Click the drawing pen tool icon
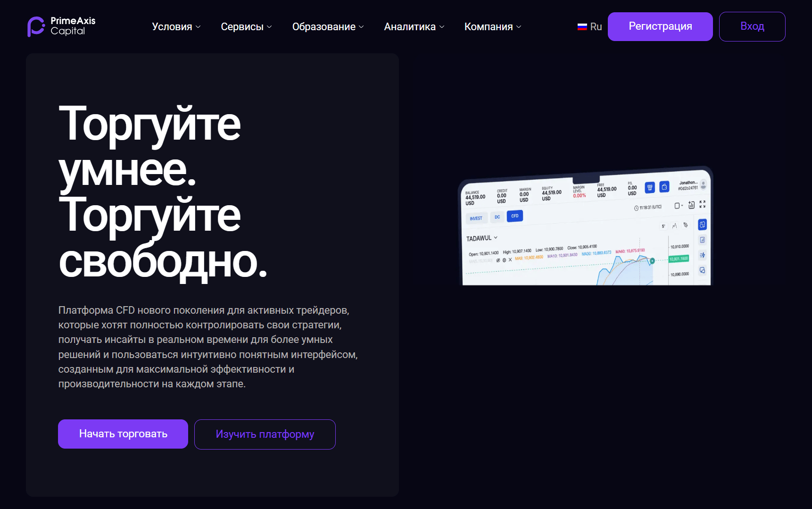 [x=686, y=225]
